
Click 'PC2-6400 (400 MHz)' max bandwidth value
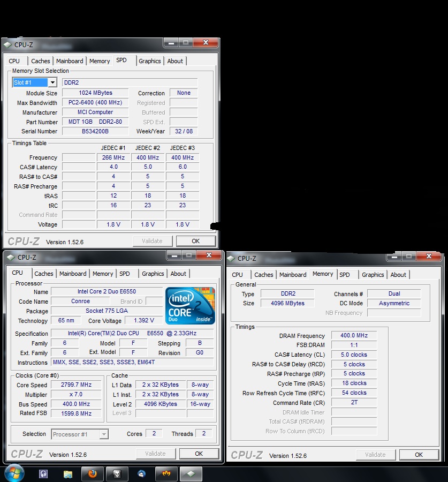[x=95, y=102]
